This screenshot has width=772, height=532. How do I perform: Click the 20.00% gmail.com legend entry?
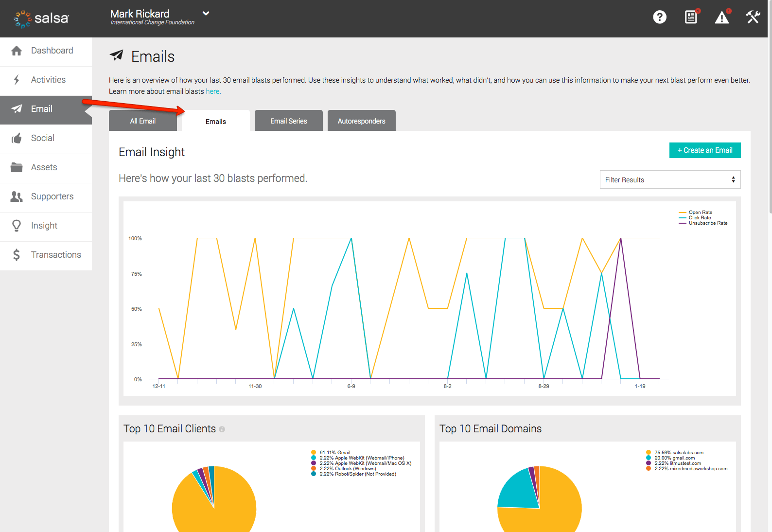pos(670,458)
